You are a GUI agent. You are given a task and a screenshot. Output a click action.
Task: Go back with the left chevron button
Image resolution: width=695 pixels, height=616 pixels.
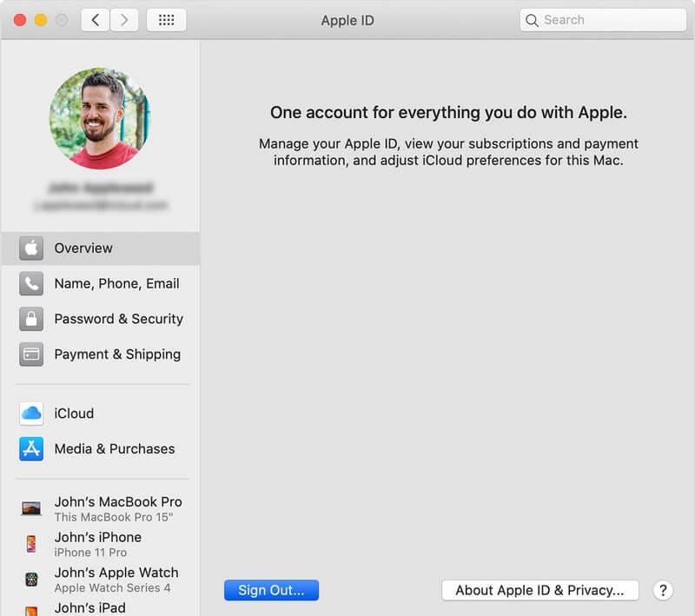[96, 20]
